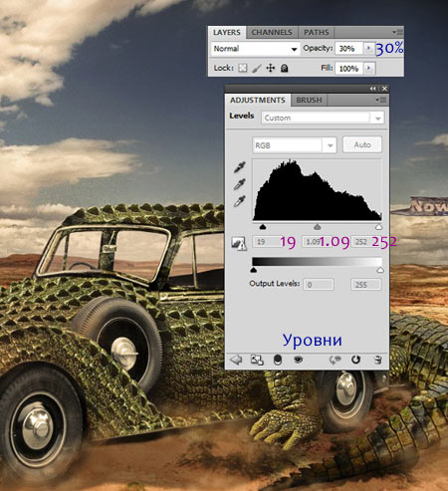Collapse the Adjustments panel to icons
This screenshot has width=448, height=491.
pos(373,89)
